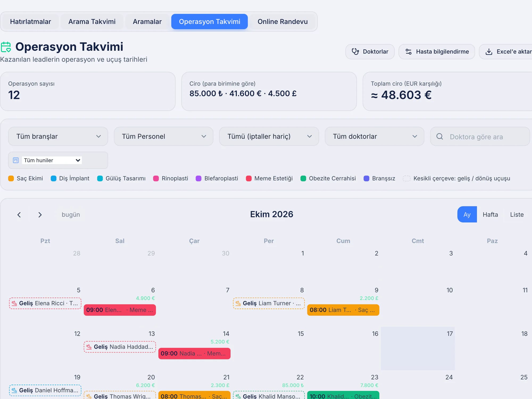Open the Online Randevu tab
This screenshot has width=532, height=399.
(282, 22)
